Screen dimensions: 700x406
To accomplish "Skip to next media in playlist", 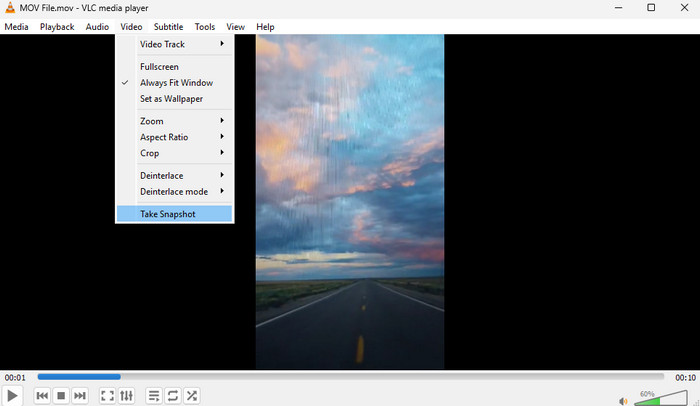I will pos(80,396).
